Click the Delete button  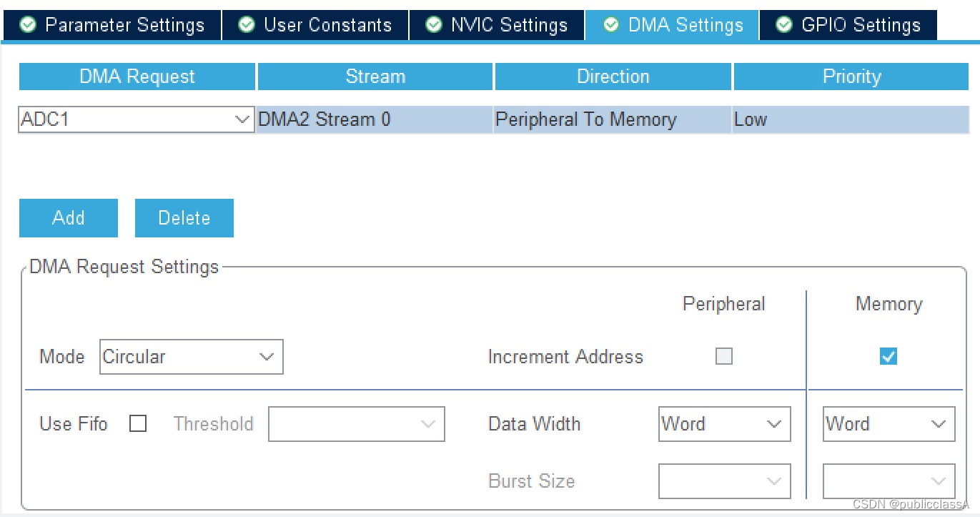(x=184, y=218)
